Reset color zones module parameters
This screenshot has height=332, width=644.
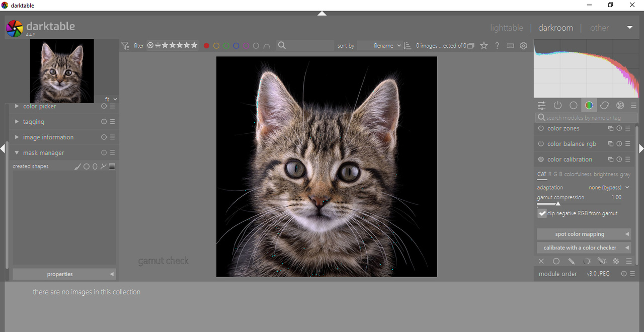(x=619, y=129)
